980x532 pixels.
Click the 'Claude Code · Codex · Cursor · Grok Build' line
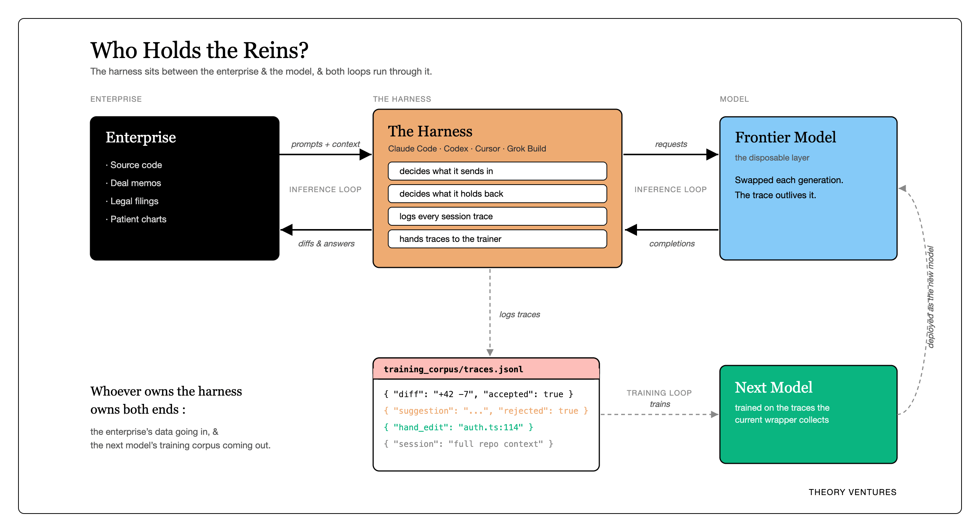tap(467, 149)
